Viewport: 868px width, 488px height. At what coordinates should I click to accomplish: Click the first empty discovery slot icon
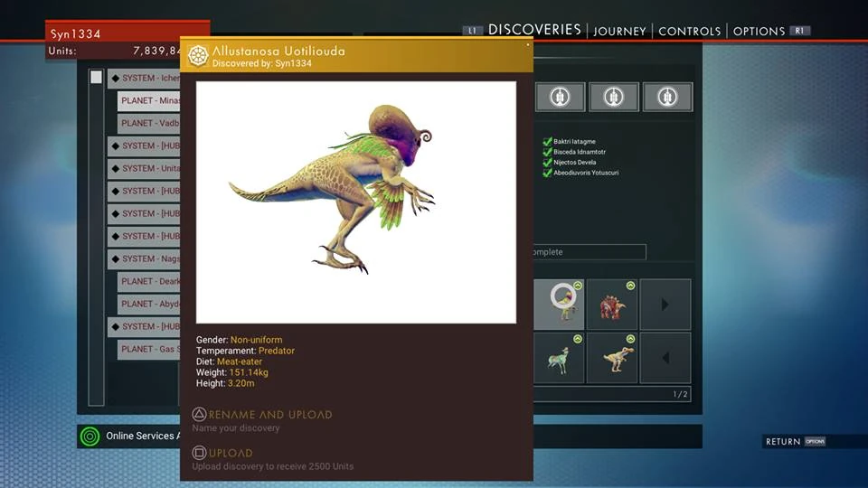tap(560, 97)
